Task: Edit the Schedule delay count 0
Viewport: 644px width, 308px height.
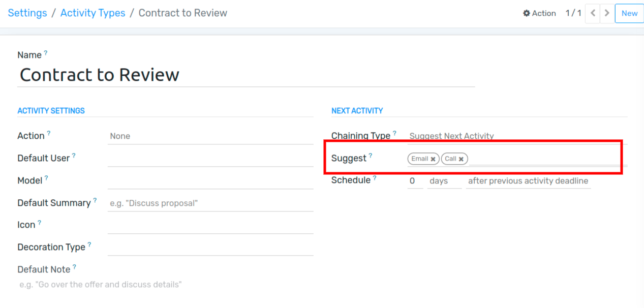Action: 415,181
